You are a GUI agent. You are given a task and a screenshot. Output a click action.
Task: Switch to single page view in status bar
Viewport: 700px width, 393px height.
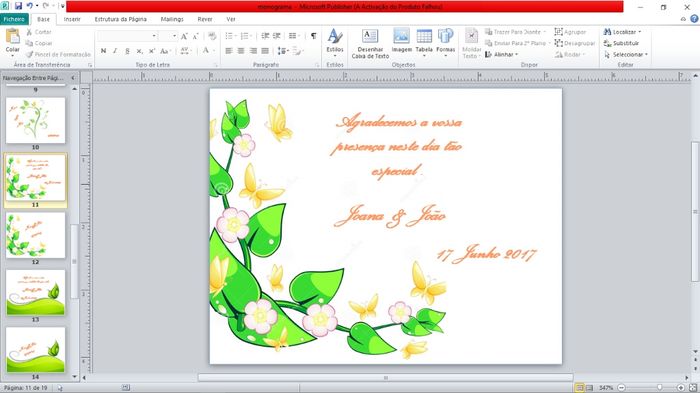tap(579, 388)
